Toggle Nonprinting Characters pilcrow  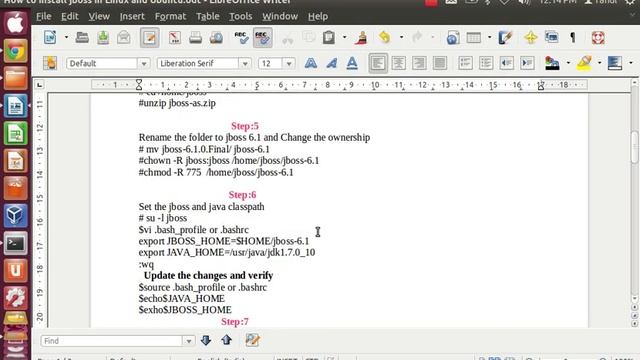pos(572,38)
